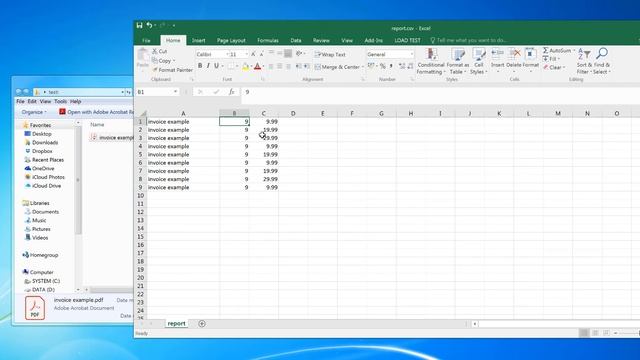This screenshot has width=640, height=360.
Task: Open the Font name dropdown showing Calibri
Action: [227, 54]
